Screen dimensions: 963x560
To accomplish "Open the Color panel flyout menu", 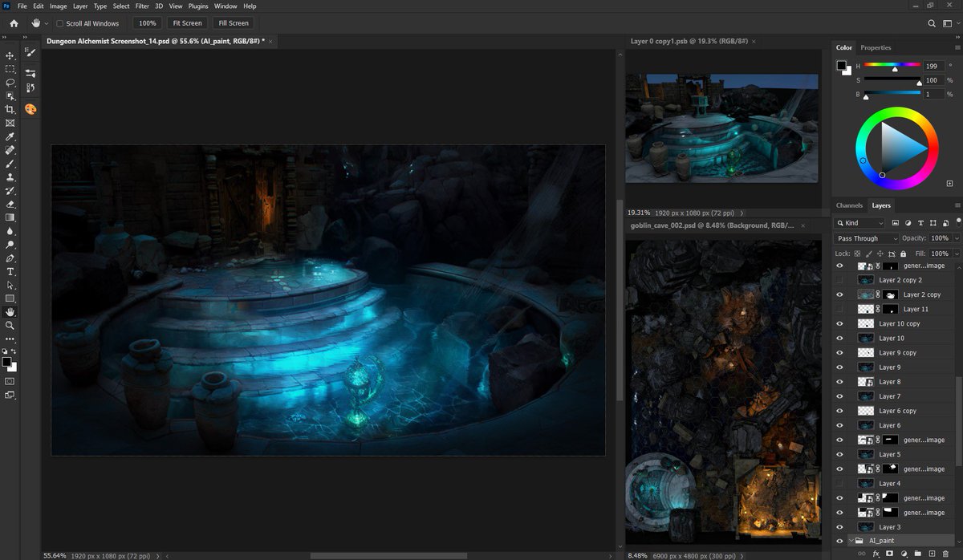I will click(957, 47).
